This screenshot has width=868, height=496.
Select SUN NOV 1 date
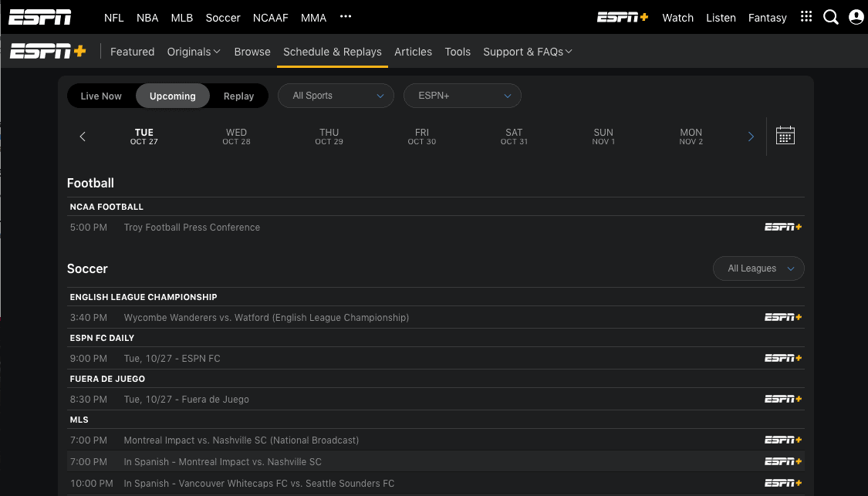(x=603, y=137)
